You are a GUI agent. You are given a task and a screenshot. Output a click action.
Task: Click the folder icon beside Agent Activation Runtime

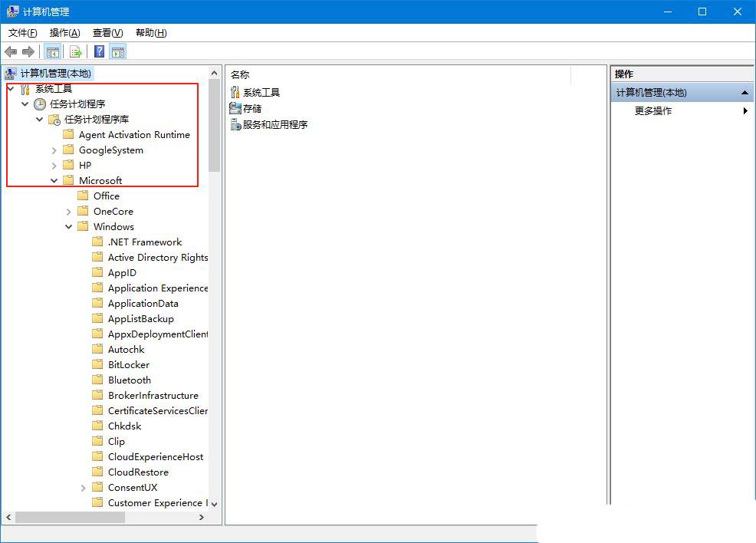[x=68, y=134]
